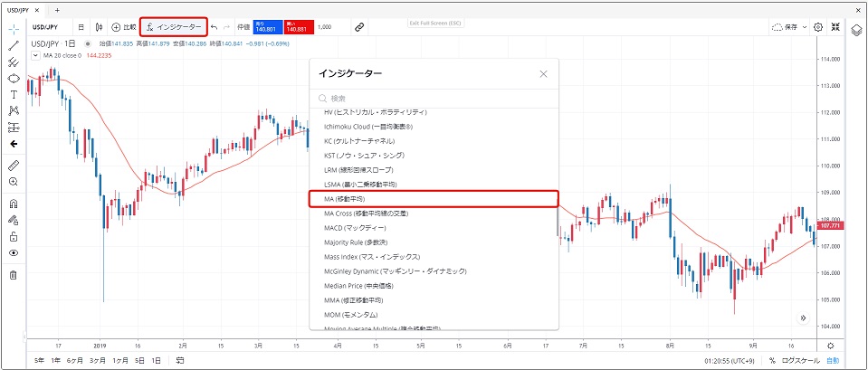
Task: Open the price axis settings gear
Action: [x=830, y=346]
